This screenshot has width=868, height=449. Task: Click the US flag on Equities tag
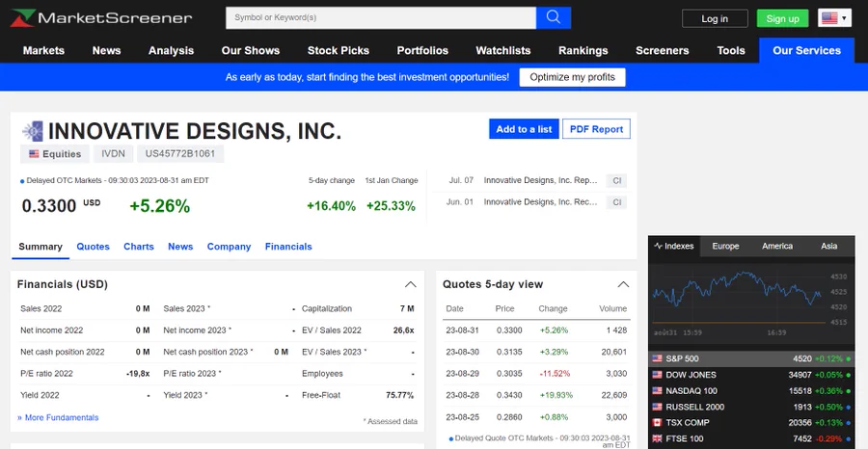(34, 154)
